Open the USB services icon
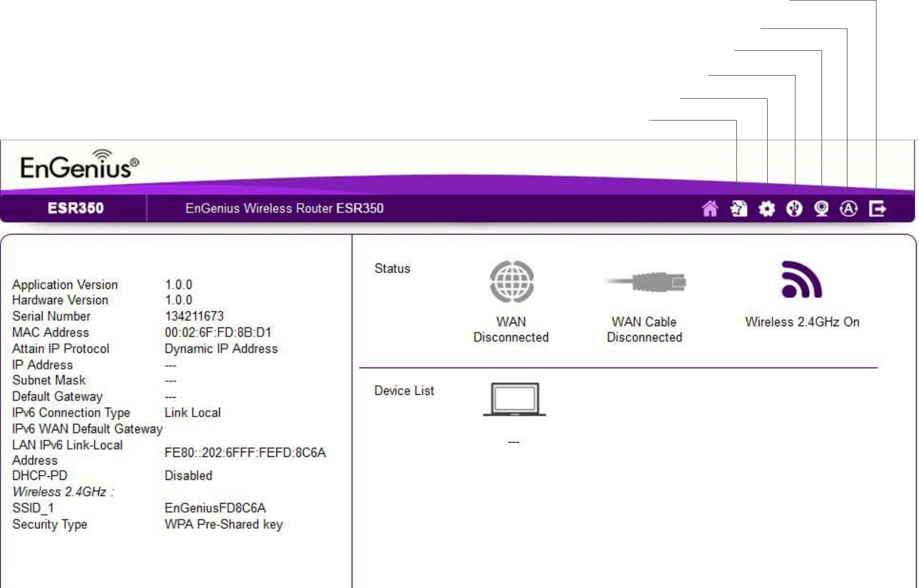The height and width of the screenshot is (588, 919). pyautogui.click(x=794, y=209)
